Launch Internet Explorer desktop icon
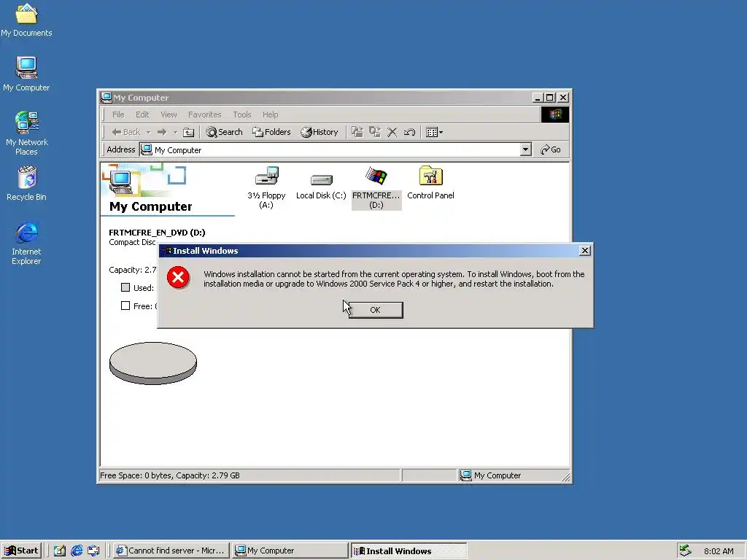The height and width of the screenshot is (560, 747). pos(26,243)
